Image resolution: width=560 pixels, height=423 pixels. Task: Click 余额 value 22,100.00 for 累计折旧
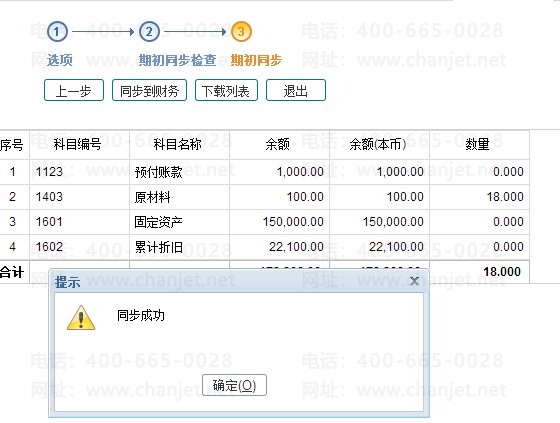[296, 247]
